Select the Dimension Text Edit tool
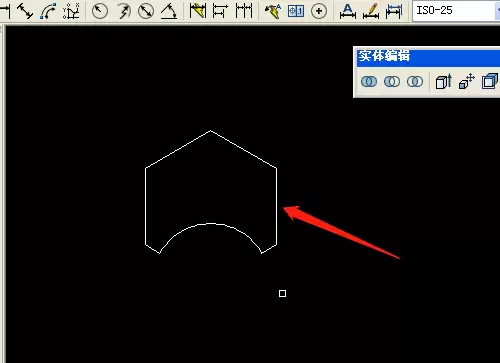 pyautogui.click(x=371, y=11)
